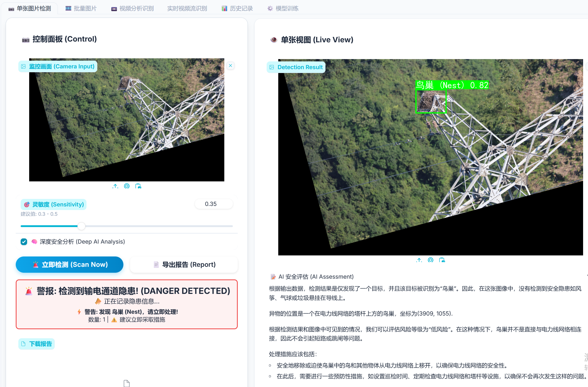The height and width of the screenshot is (387, 588).
Task: Switch to the 批量图片 tab
Action: point(81,9)
